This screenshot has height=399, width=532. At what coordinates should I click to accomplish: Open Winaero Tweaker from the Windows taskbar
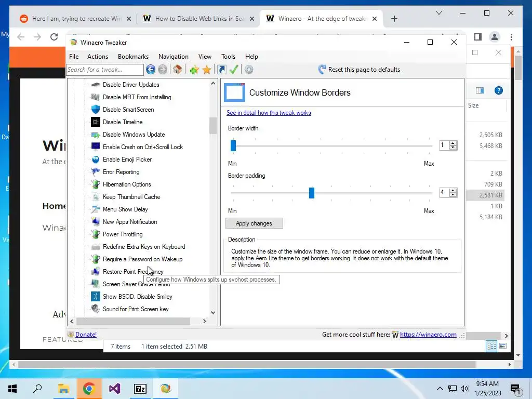pyautogui.click(x=166, y=388)
